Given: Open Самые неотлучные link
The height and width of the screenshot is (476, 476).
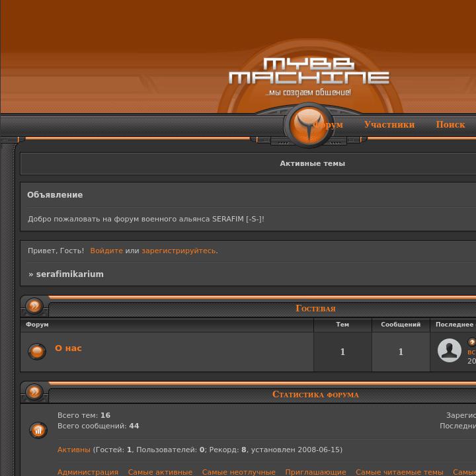Looking at the screenshot, I should point(239,472).
